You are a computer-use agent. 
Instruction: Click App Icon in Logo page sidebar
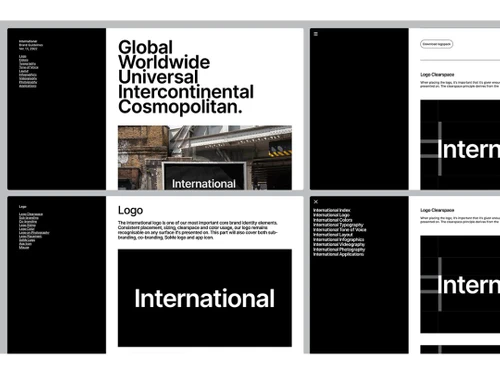(25, 244)
